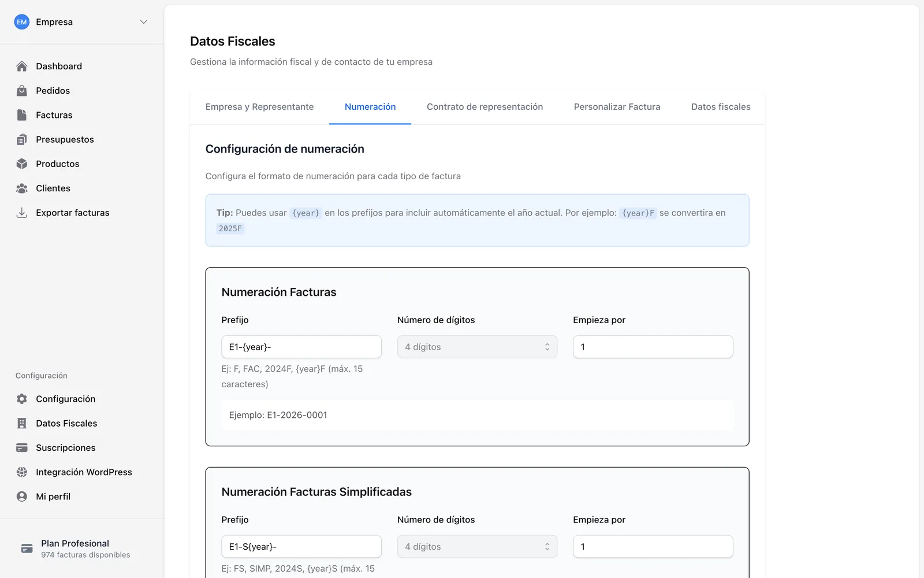Screen dimensions: 924x578
Task: Click the Configuración gear icon
Action: tap(22, 399)
